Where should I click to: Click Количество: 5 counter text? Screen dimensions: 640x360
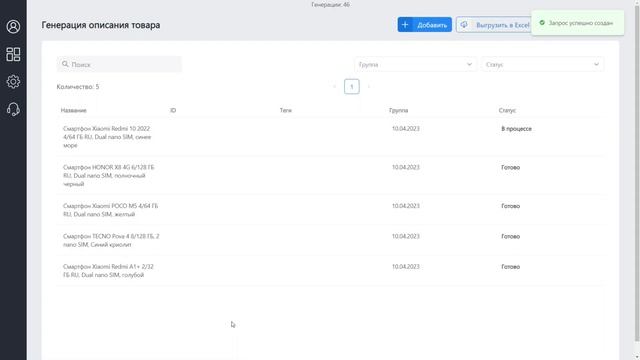[78, 87]
